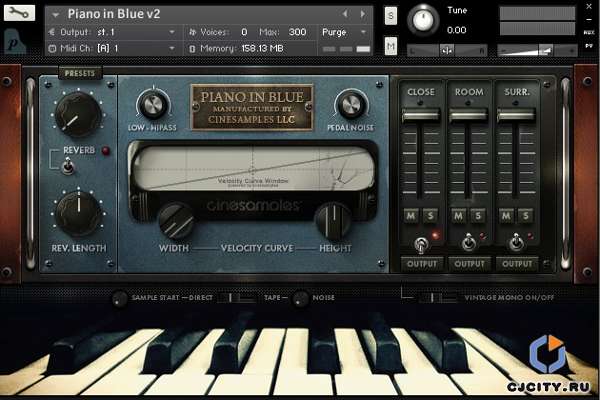Viewport: 600px width, 400px height.
Task: Click the velocity curve HEIGHT knob
Action: [x=333, y=220]
